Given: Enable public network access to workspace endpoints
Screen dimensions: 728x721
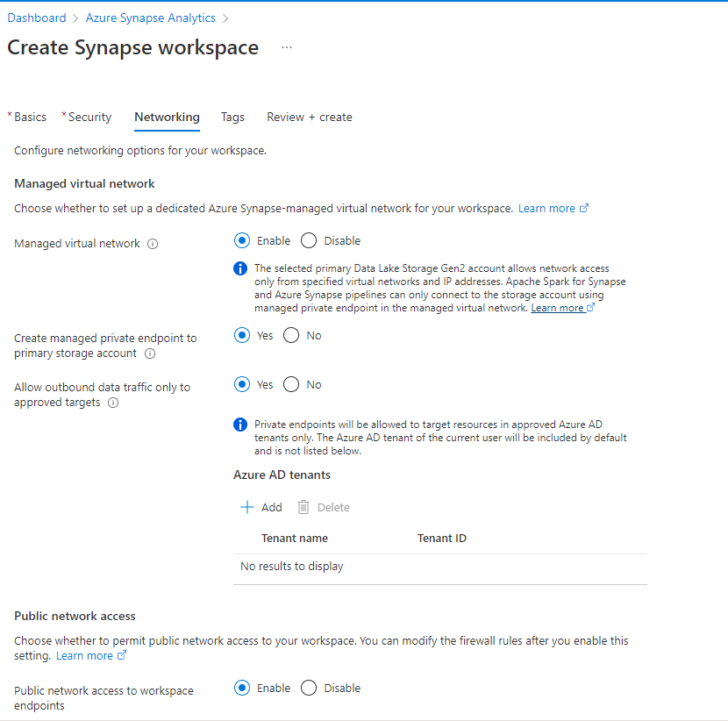Looking at the screenshot, I should coord(242,688).
